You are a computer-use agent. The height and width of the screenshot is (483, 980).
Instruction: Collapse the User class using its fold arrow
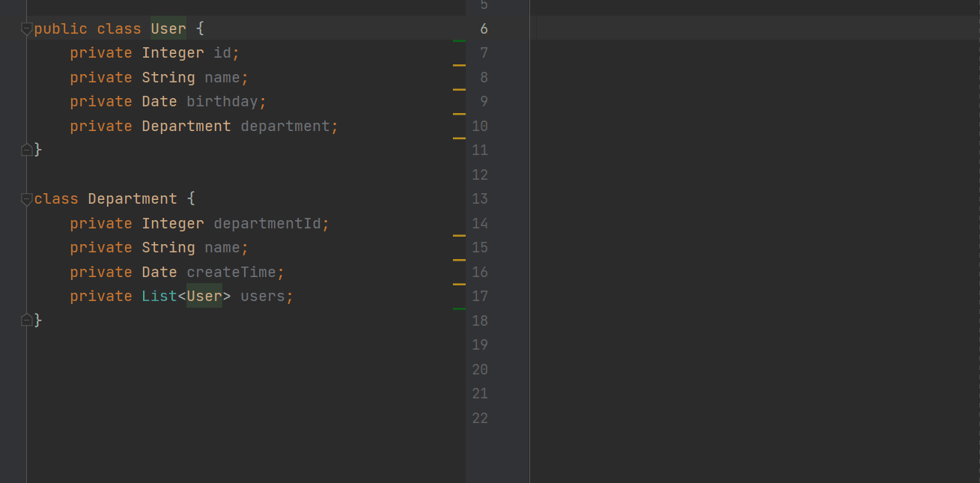coord(26,28)
